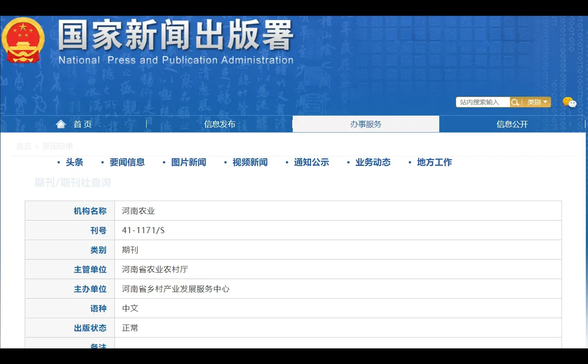Open the 通知公示 link
The width and height of the screenshot is (588, 364).
(x=312, y=162)
